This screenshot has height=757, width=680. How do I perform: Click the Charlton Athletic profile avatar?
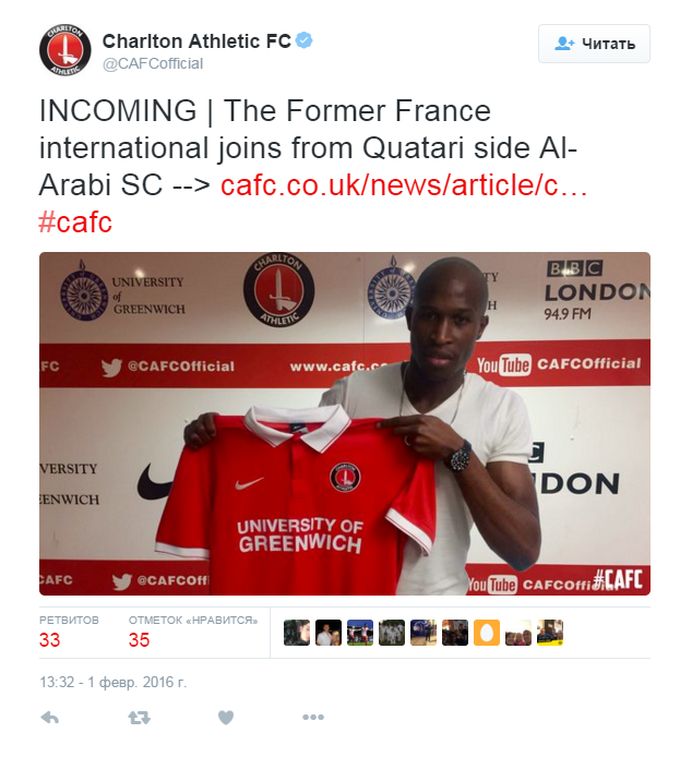pos(65,50)
